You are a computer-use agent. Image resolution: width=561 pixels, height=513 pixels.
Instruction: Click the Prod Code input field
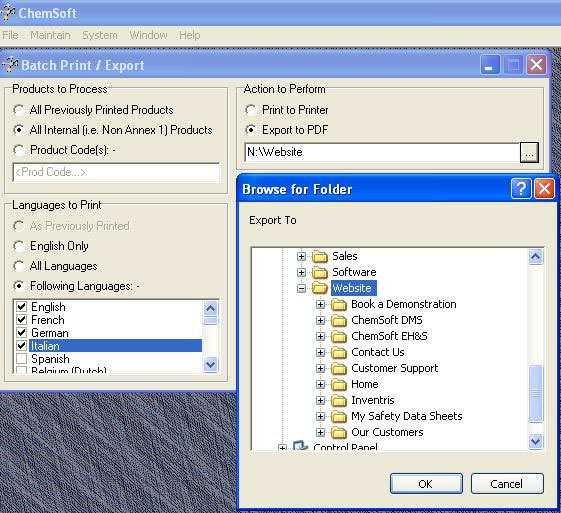116,172
